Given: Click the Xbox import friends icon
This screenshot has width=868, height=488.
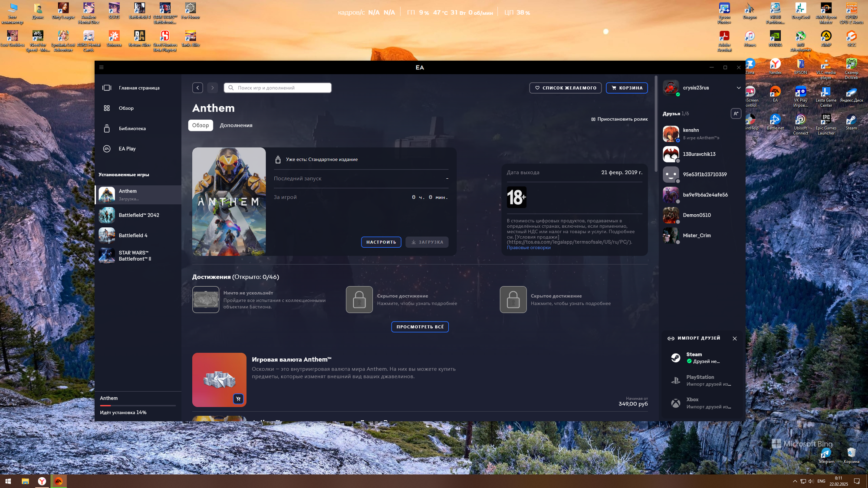Looking at the screenshot, I should click(676, 403).
